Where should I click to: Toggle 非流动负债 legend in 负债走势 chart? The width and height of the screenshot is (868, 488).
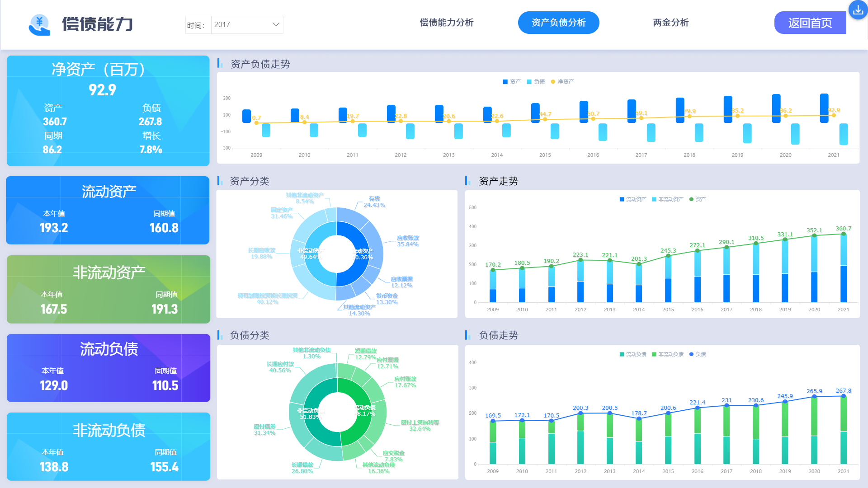point(667,354)
